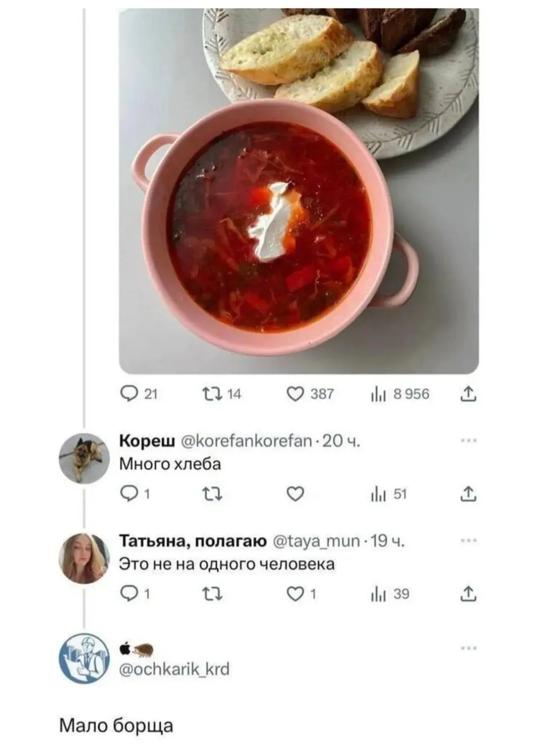Like the borscht photo post
The width and height of the screenshot is (539, 756).
pyautogui.click(x=296, y=394)
